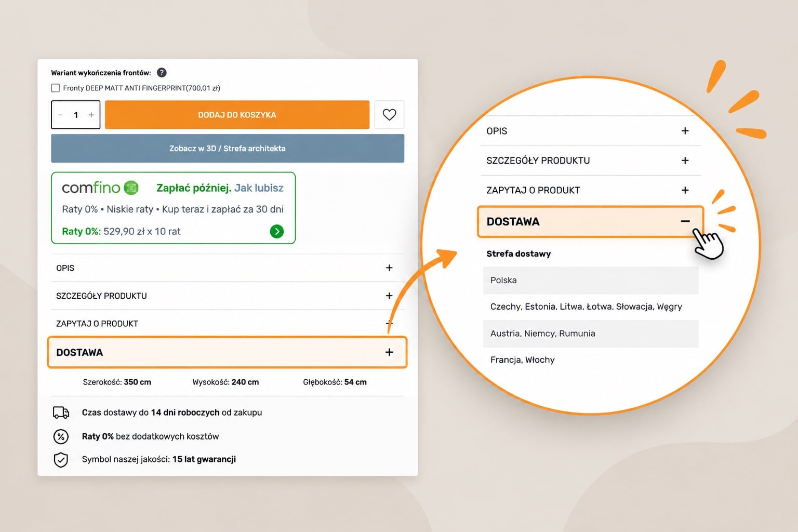Click the Raty 0% • Niskie raty tagline
Screen dimensions: 798x532
172,209
